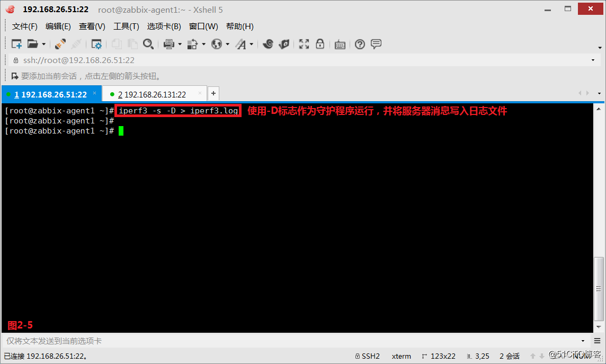Image resolution: width=606 pixels, height=364 pixels.
Task: Click the tab scroll right arrow
Action: (x=588, y=93)
